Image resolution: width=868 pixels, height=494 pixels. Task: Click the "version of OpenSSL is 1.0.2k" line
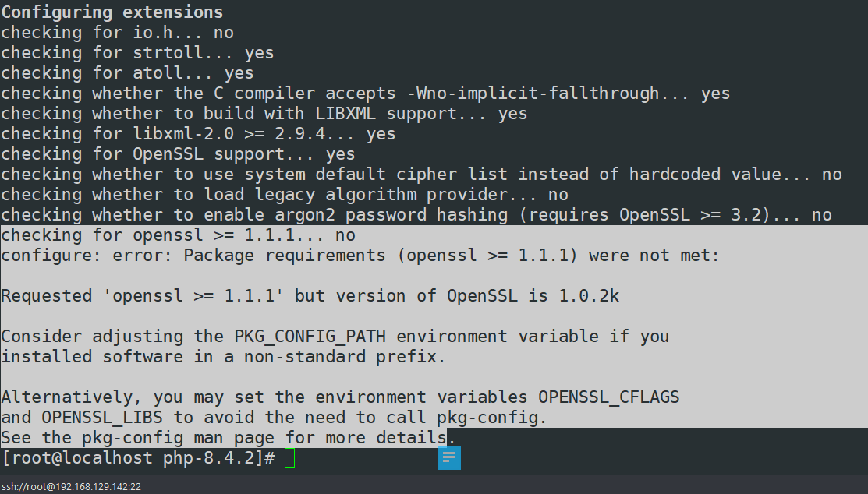coord(310,296)
